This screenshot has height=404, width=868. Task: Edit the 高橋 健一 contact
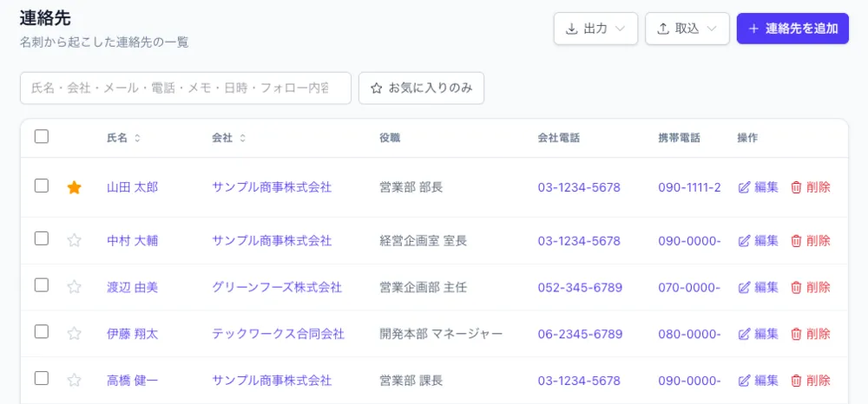coord(759,381)
